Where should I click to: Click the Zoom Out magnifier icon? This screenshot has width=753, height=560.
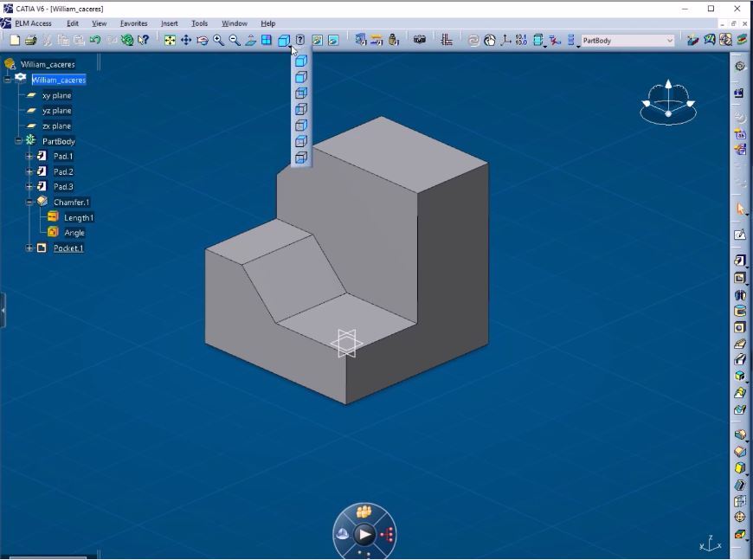(235, 40)
